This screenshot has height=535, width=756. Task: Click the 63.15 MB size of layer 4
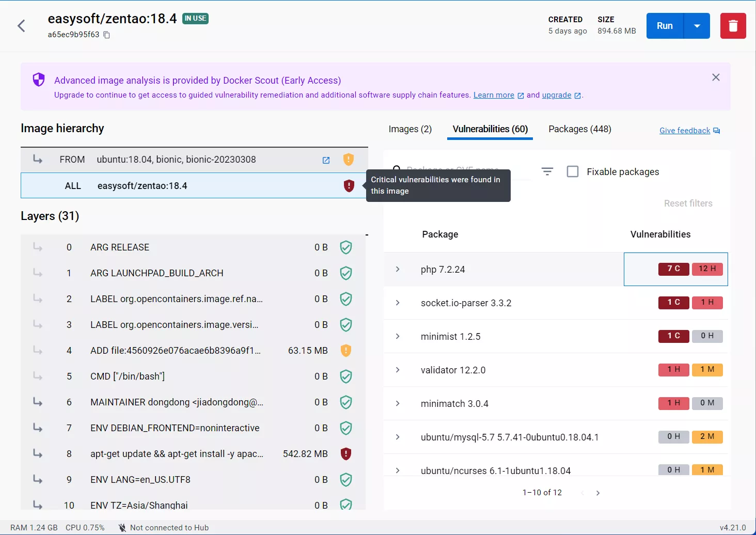coord(308,351)
